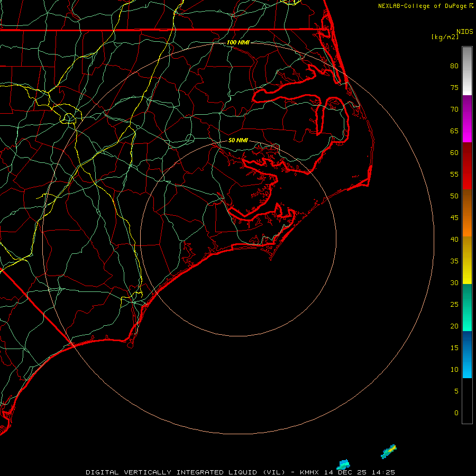Click the 80 value on the VIL scale

pyautogui.click(x=454, y=66)
